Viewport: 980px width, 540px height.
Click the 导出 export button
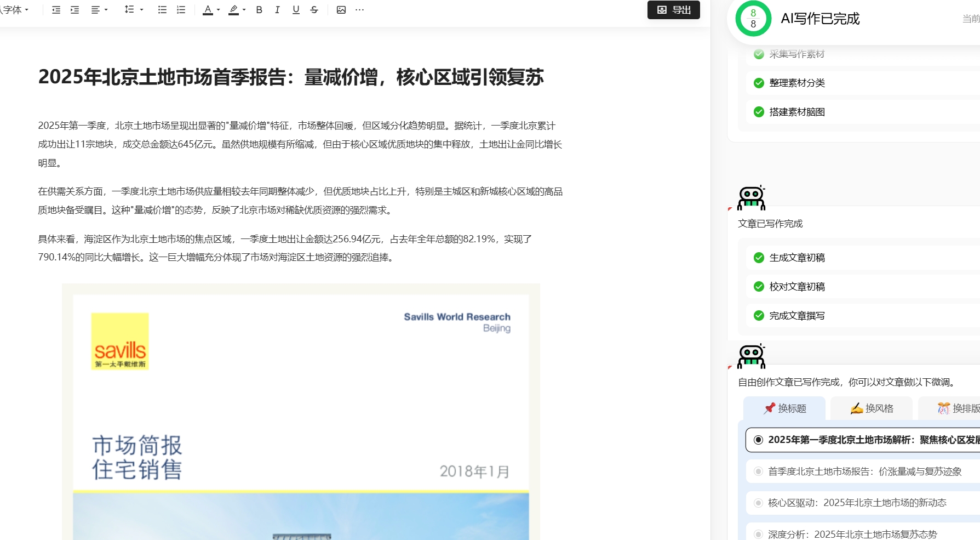(x=673, y=10)
